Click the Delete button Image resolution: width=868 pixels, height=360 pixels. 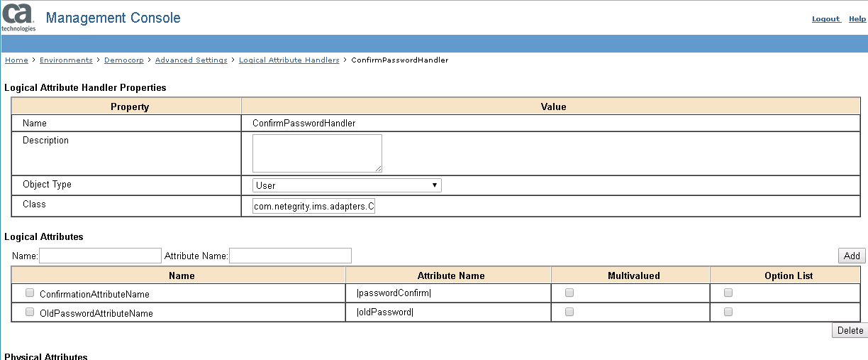[850, 330]
